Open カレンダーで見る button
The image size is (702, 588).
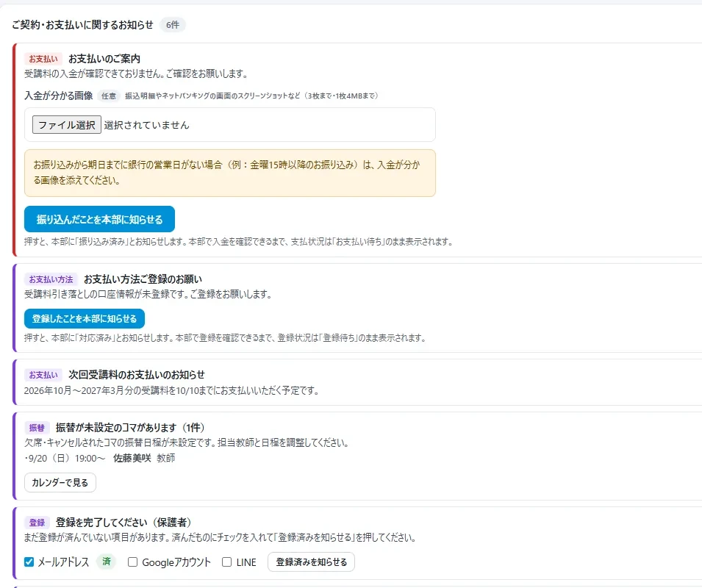pyautogui.click(x=60, y=482)
